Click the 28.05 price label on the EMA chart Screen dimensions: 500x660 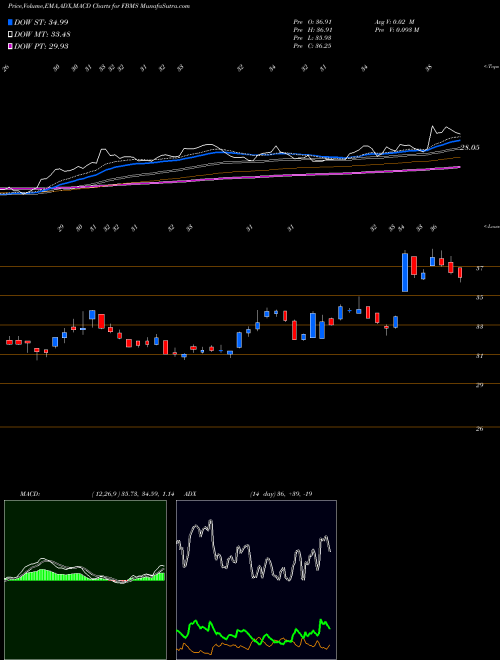470,148
